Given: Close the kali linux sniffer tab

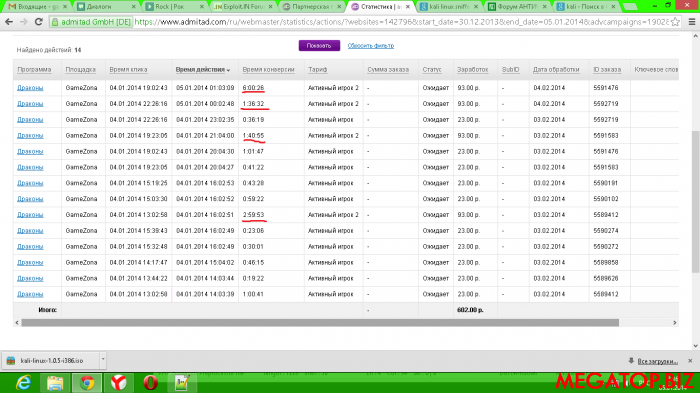Looking at the screenshot, I should coord(476,7).
